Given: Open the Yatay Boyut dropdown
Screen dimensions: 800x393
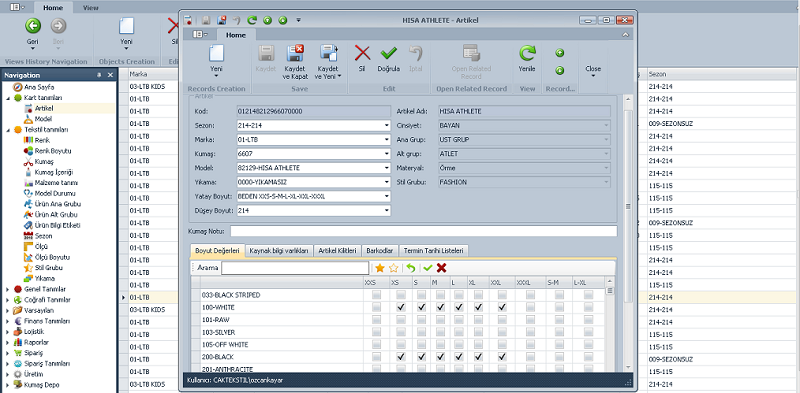Looking at the screenshot, I should pos(387,196).
